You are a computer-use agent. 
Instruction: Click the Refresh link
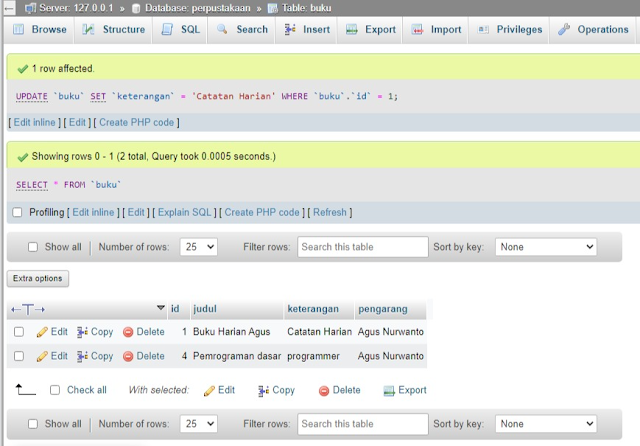click(330, 212)
